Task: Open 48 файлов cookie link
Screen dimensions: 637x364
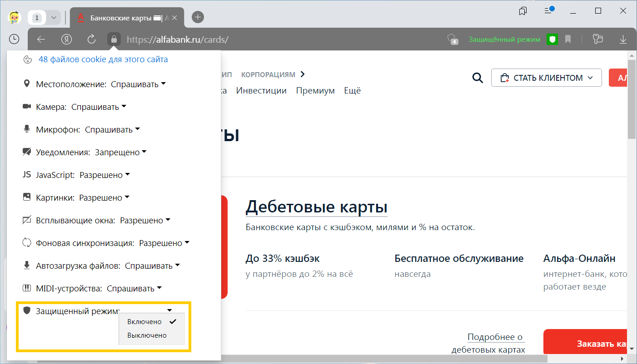Action: 103,59
